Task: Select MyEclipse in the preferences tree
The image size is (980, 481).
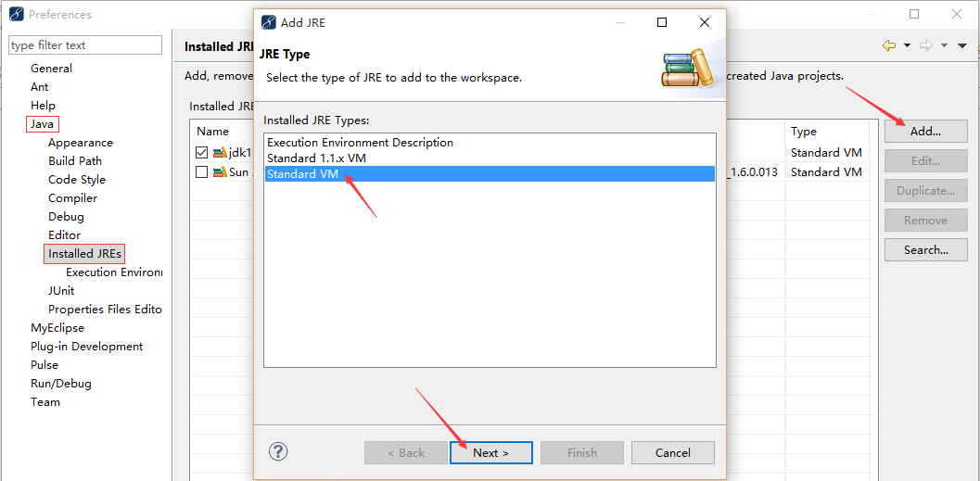Action: [x=57, y=327]
